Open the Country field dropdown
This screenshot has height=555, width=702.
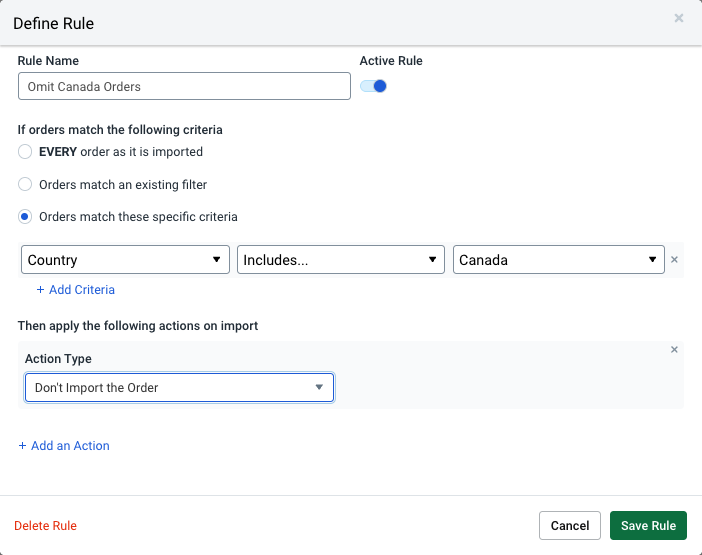[x=125, y=260]
